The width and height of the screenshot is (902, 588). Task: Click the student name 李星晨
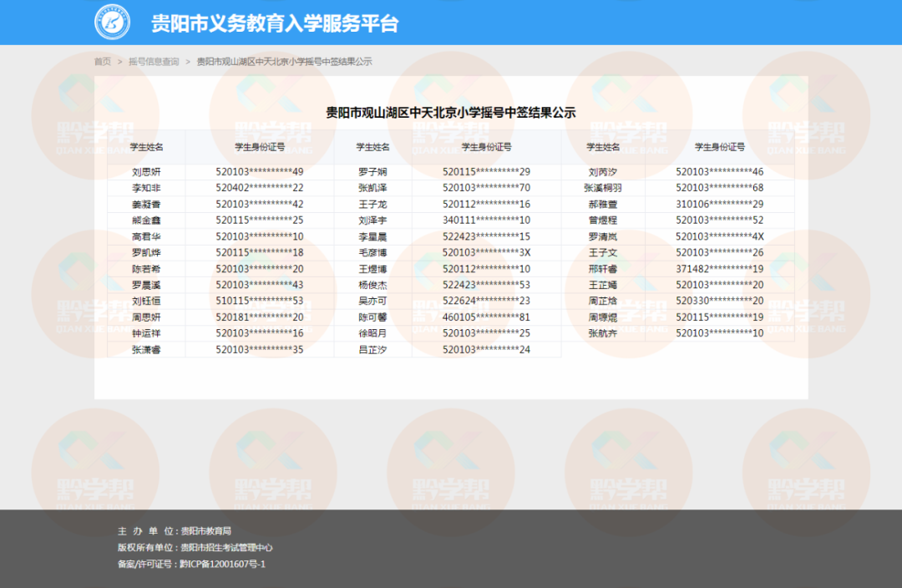pyautogui.click(x=372, y=236)
